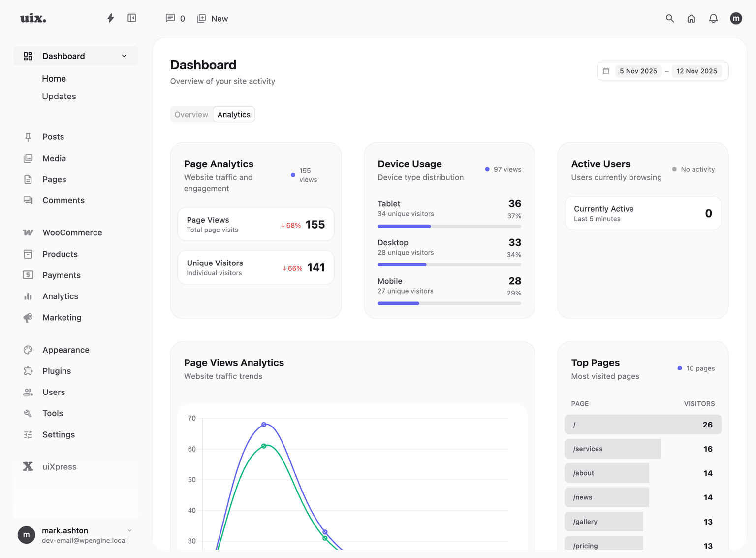Open the start date 5 Nov 2025 picker

coord(638,71)
